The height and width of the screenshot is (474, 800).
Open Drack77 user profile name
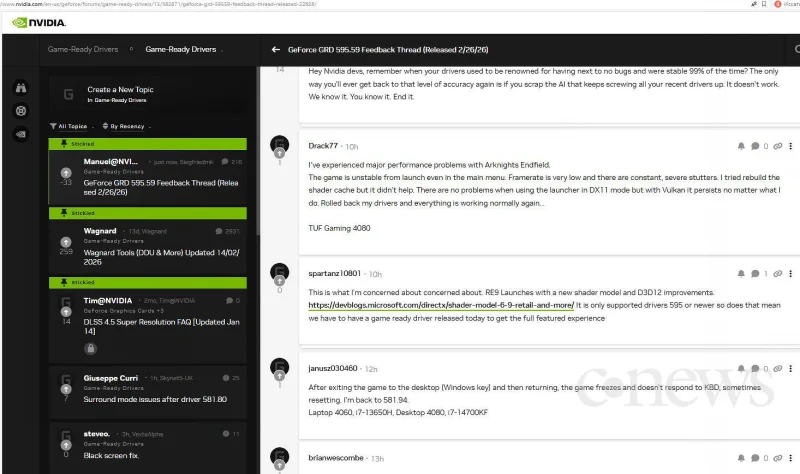323,146
